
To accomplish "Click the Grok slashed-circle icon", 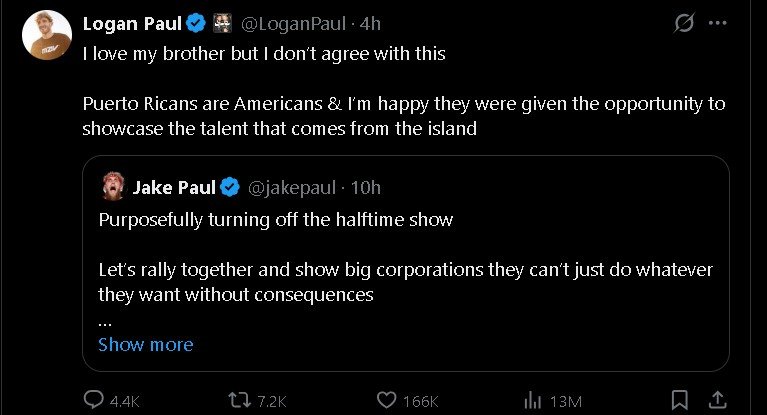I will coord(684,23).
